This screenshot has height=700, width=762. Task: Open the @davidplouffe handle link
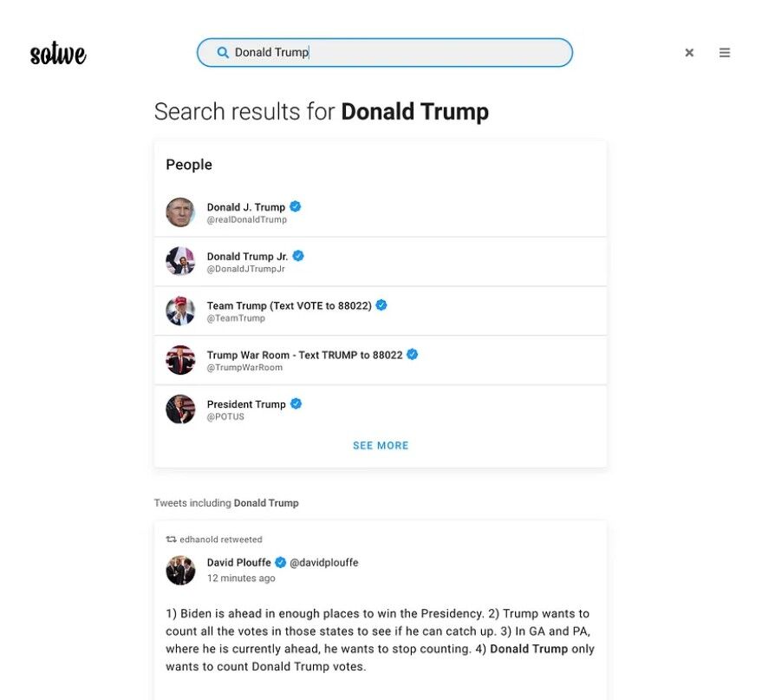click(323, 563)
